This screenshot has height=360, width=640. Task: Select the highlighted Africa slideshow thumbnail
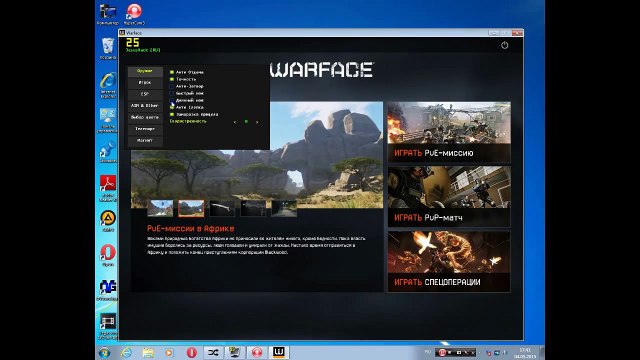click(191, 208)
